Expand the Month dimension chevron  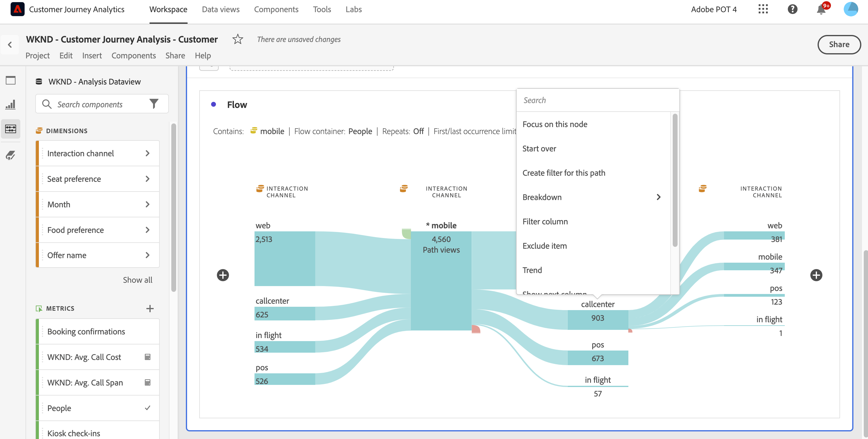click(x=147, y=204)
